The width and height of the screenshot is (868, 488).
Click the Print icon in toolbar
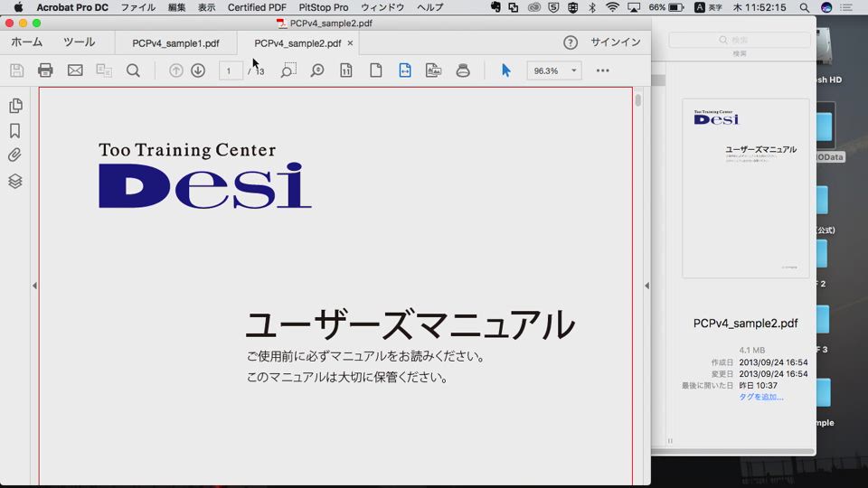click(45, 70)
